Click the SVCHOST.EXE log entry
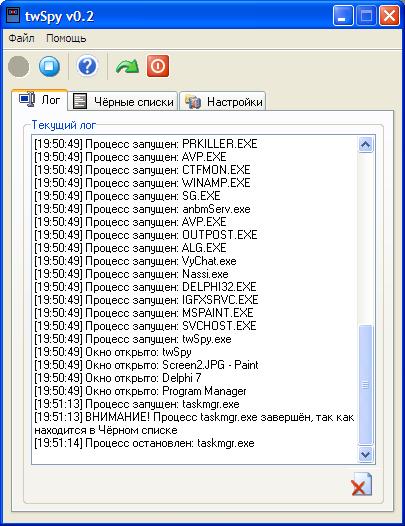This screenshot has height=526, width=405. [145, 326]
